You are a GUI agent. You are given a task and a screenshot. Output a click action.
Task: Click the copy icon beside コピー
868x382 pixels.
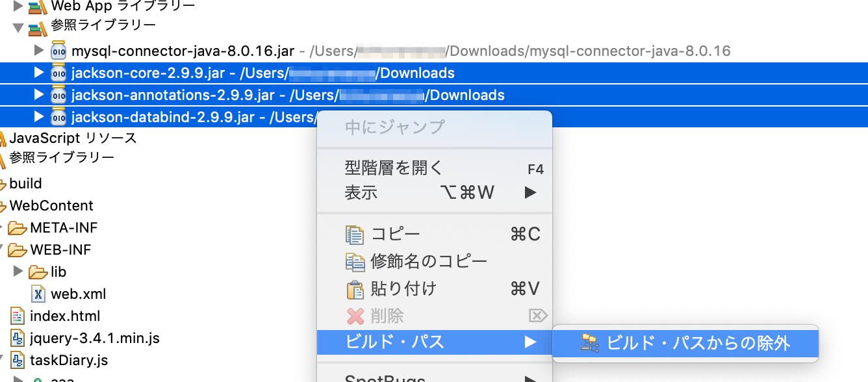[x=355, y=235]
